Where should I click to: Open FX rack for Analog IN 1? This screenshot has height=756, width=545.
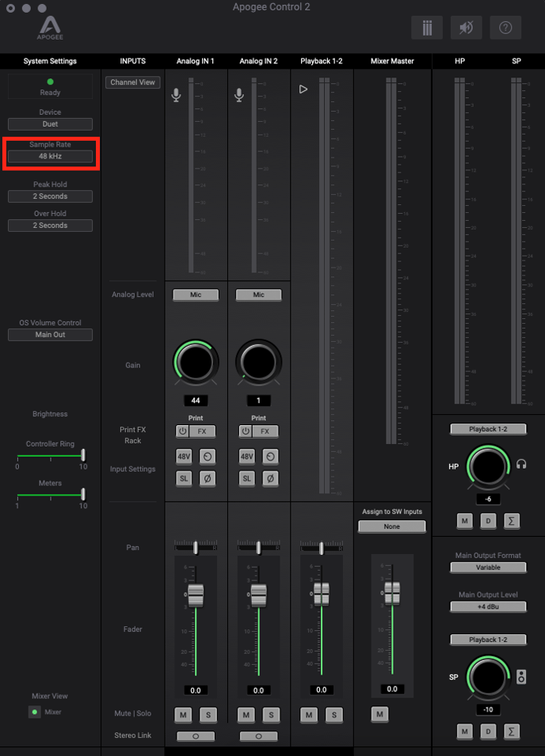pyautogui.click(x=202, y=431)
